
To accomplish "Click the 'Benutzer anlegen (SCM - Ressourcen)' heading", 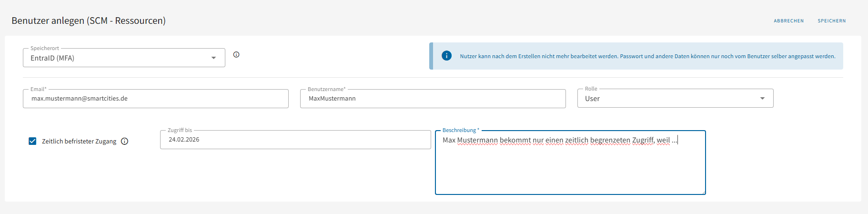I will click(x=89, y=20).
